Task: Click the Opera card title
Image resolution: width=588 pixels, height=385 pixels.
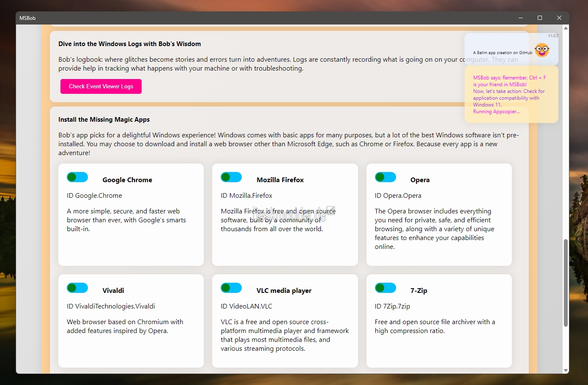Action: (420, 180)
